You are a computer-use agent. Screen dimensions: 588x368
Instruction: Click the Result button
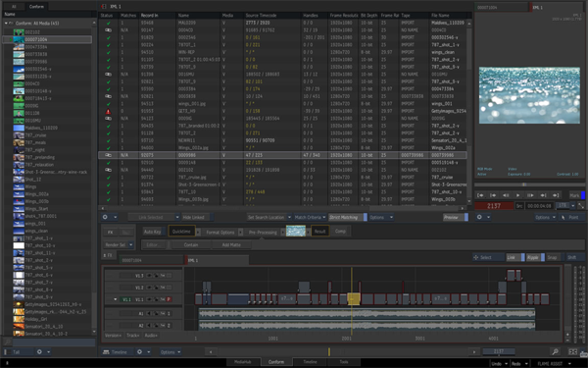click(319, 232)
